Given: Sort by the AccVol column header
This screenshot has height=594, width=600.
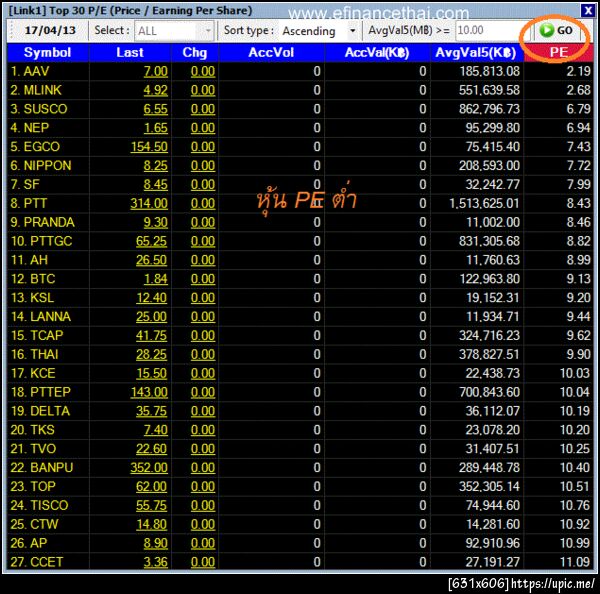Looking at the screenshot, I should pos(271,52).
